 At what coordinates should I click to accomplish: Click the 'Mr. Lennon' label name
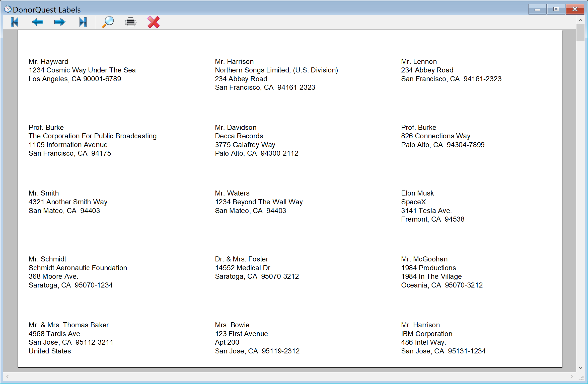(419, 61)
